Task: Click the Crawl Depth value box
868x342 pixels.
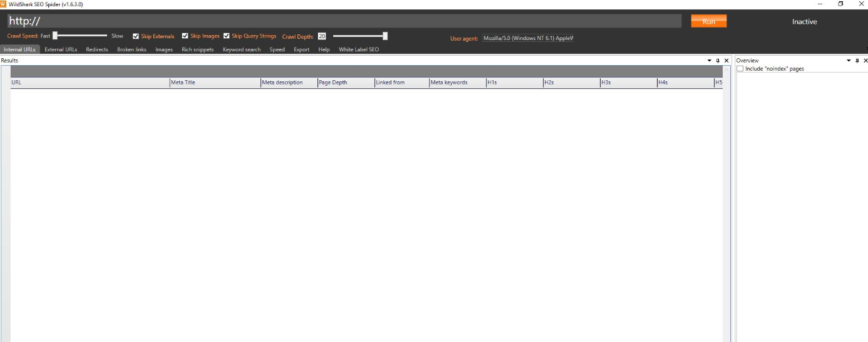Action: [x=322, y=36]
